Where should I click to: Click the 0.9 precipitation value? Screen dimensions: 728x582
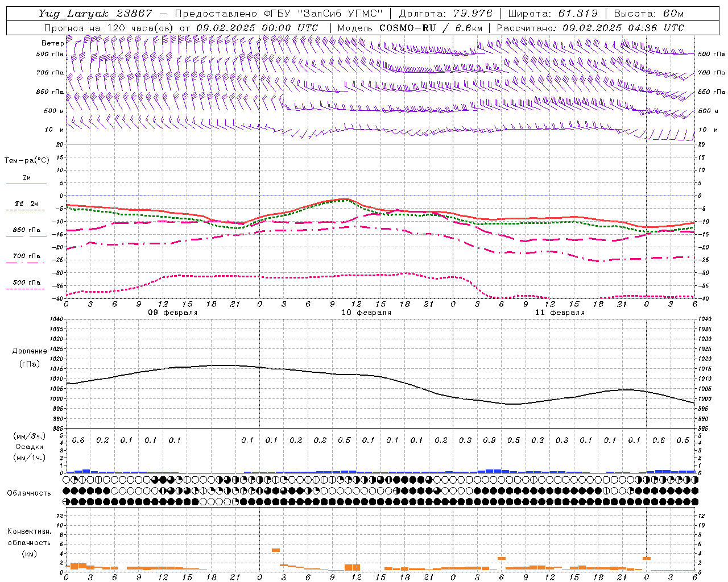click(489, 440)
